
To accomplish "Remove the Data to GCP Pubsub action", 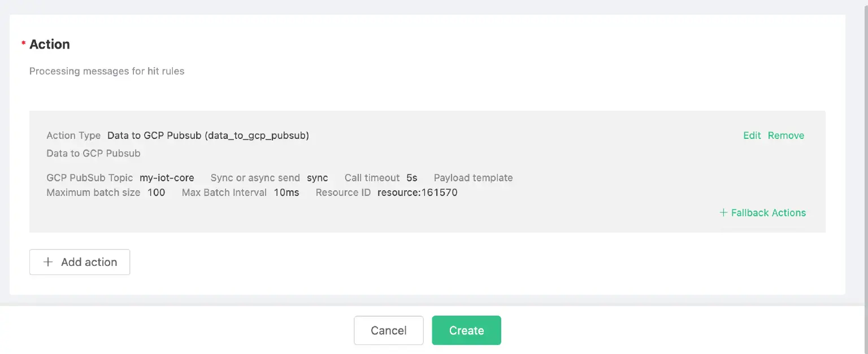I will [x=786, y=136].
